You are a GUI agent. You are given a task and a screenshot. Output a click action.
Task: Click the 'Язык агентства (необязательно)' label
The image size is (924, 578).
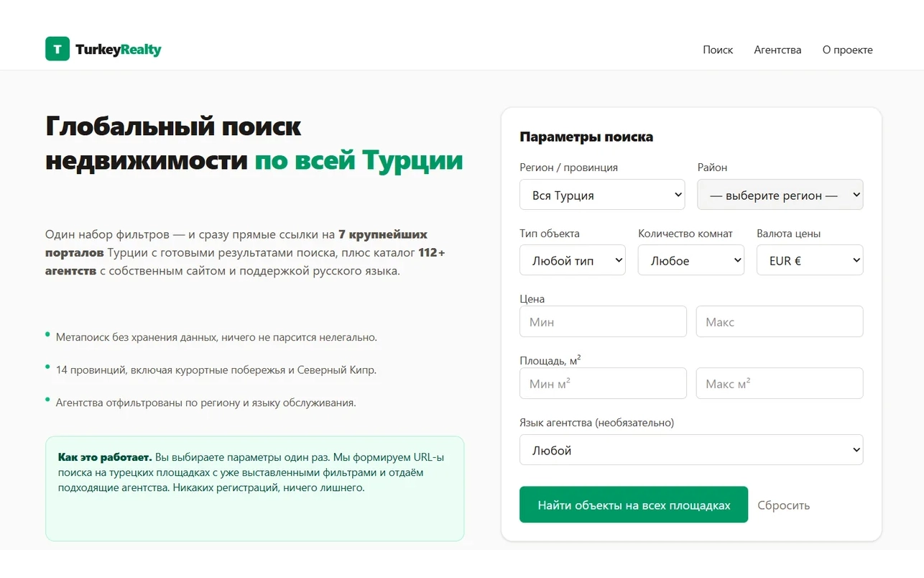point(596,423)
